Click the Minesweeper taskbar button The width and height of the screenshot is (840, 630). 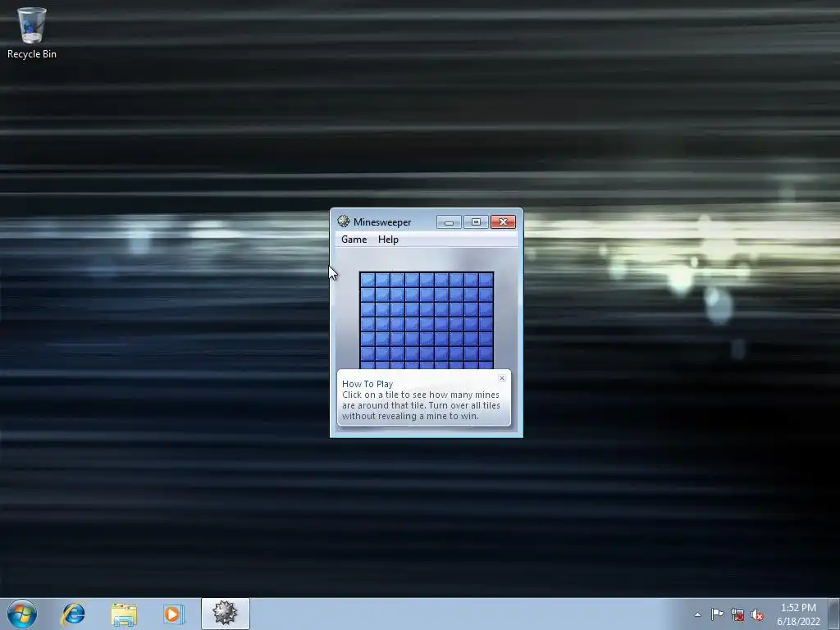pyautogui.click(x=225, y=614)
